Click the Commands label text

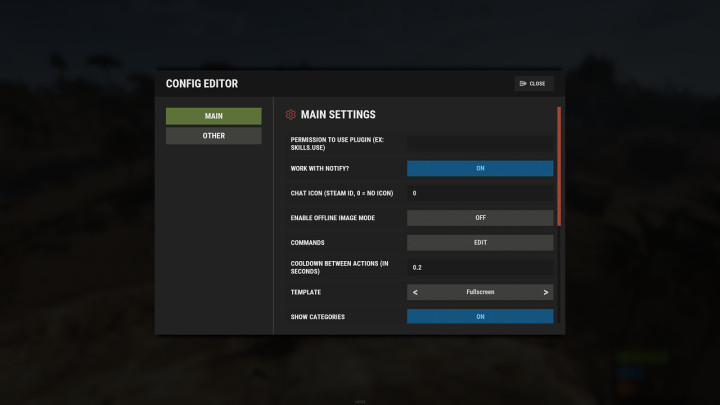pyautogui.click(x=307, y=242)
